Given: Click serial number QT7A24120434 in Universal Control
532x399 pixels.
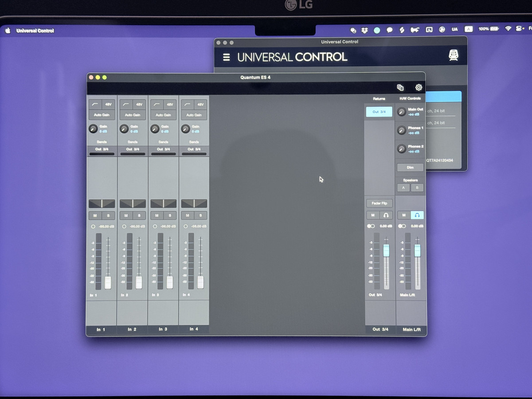Looking at the screenshot, I should coord(440,160).
